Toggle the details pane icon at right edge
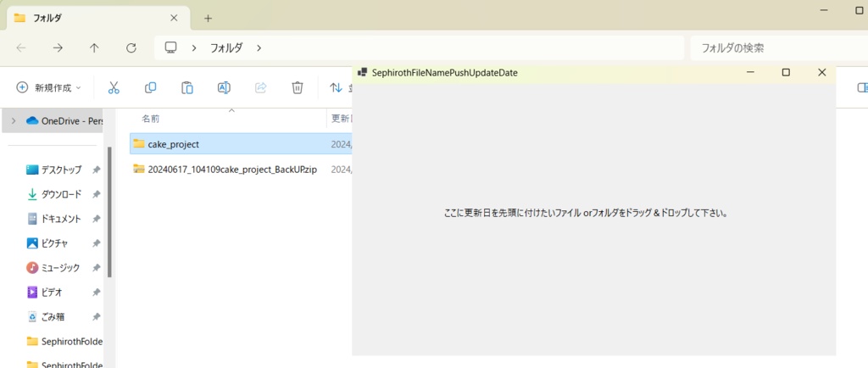 (x=862, y=87)
